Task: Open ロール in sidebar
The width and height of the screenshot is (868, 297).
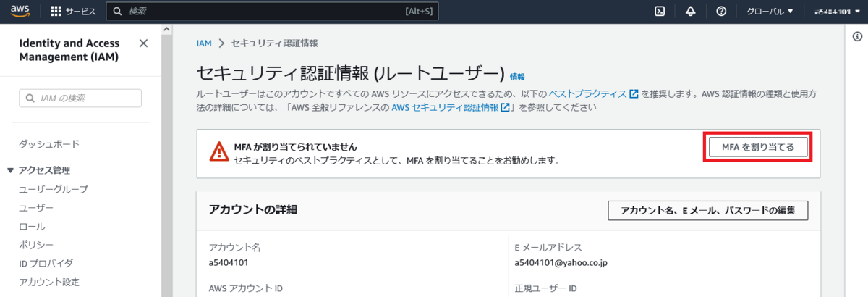Action: pyautogui.click(x=32, y=227)
